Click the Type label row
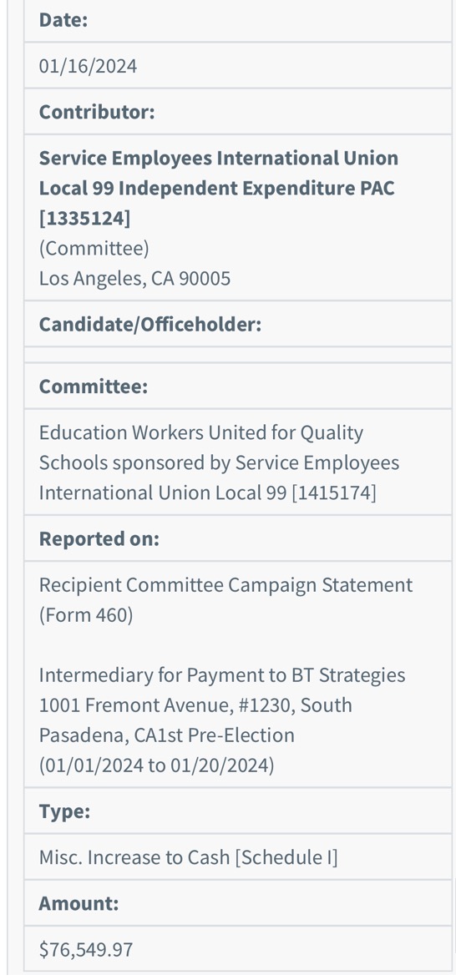The height and width of the screenshot is (980, 456). (x=238, y=811)
